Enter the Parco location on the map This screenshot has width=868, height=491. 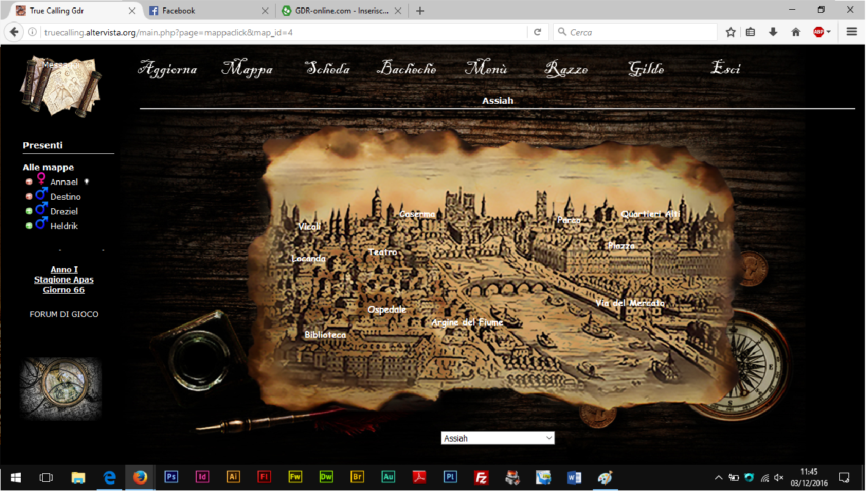[569, 220]
